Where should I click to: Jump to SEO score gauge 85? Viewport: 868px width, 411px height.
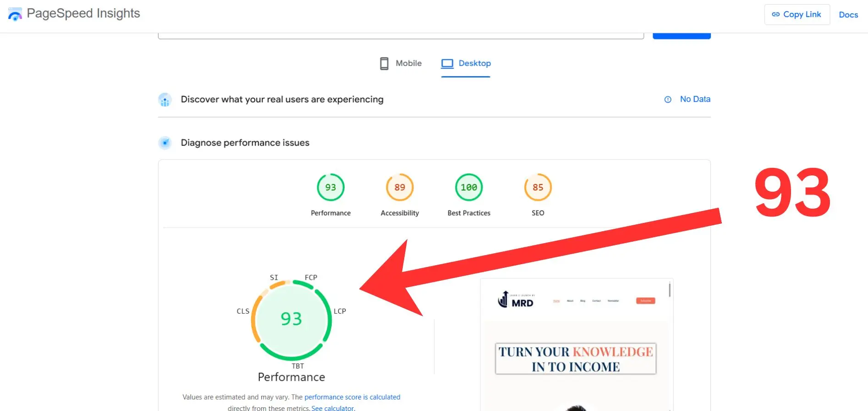pos(538,187)
